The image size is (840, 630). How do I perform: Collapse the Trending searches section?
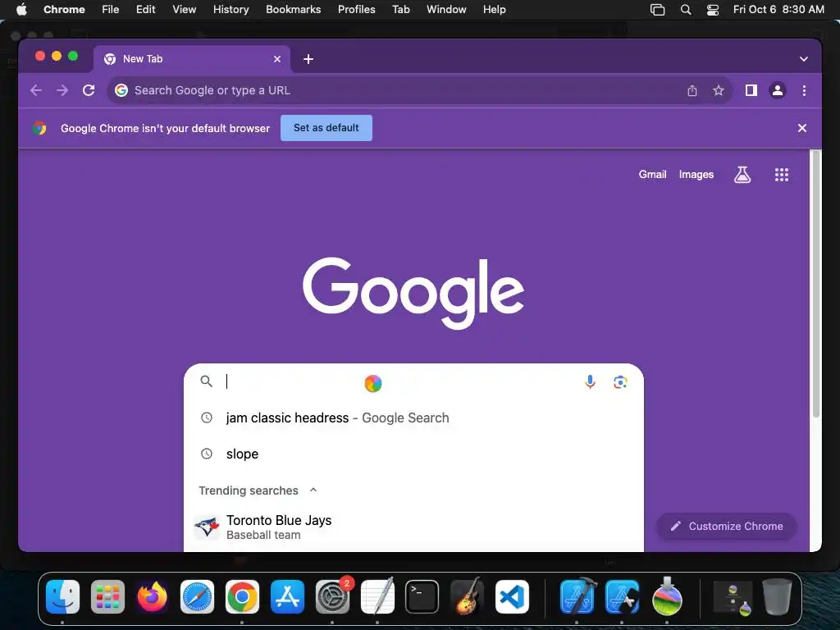click(313, 491)
